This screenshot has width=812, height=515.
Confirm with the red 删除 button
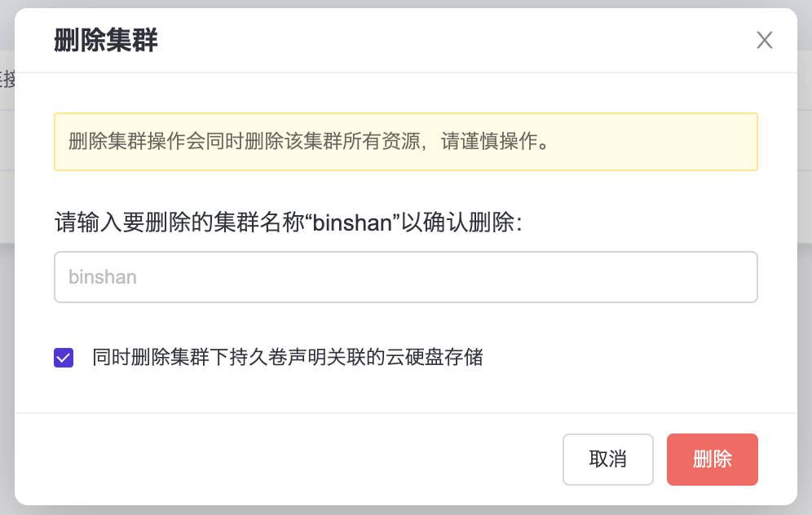(712, 460)
